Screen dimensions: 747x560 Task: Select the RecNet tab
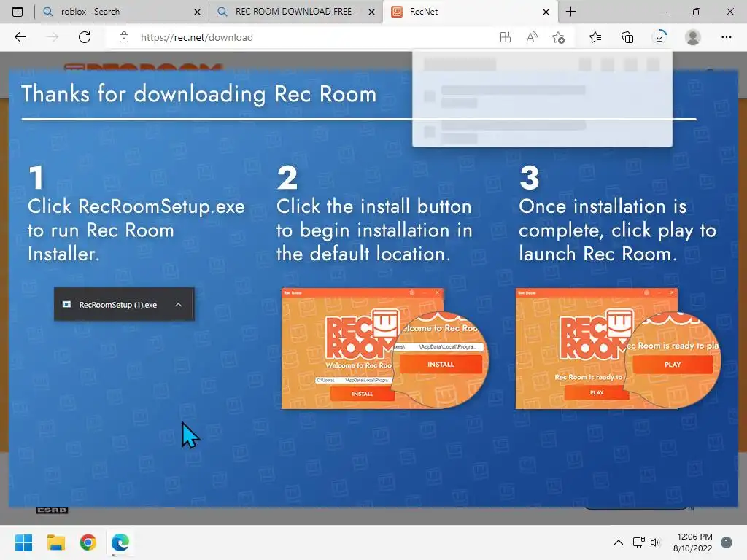click(469, 12)
